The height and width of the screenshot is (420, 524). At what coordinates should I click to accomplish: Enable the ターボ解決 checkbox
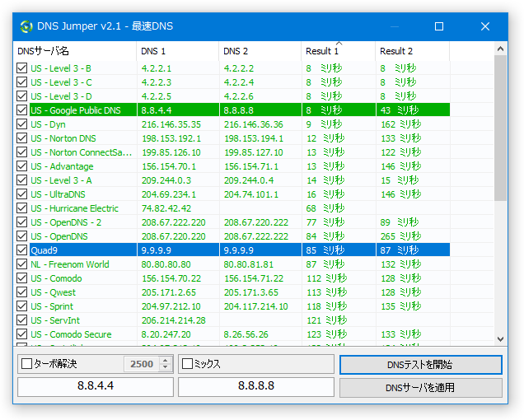pos(26,363)
